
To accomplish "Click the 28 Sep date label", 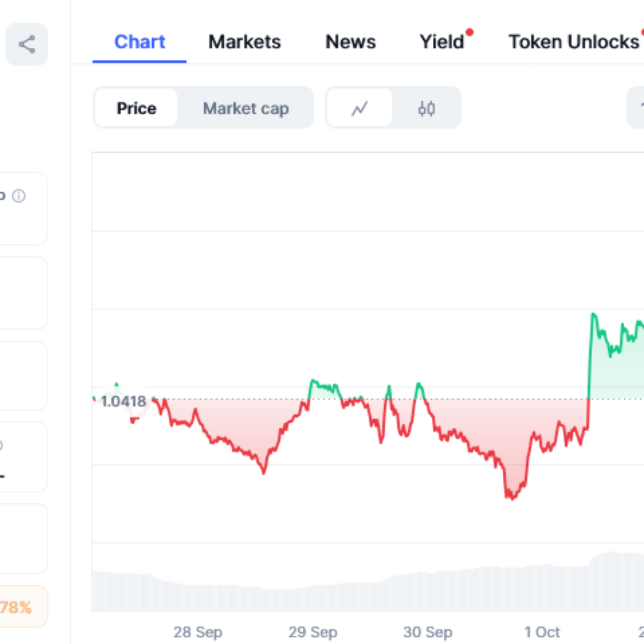I will [197, 631].
